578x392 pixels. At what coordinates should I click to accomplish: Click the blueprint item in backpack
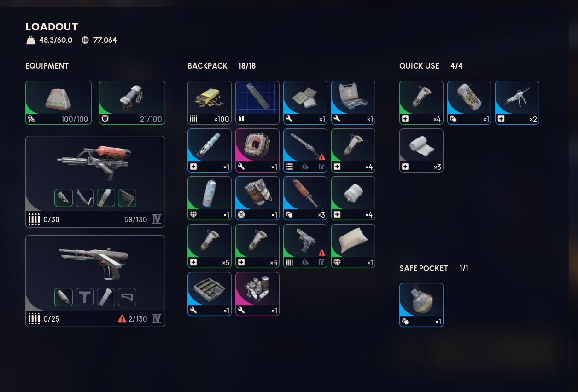point(257,103)
